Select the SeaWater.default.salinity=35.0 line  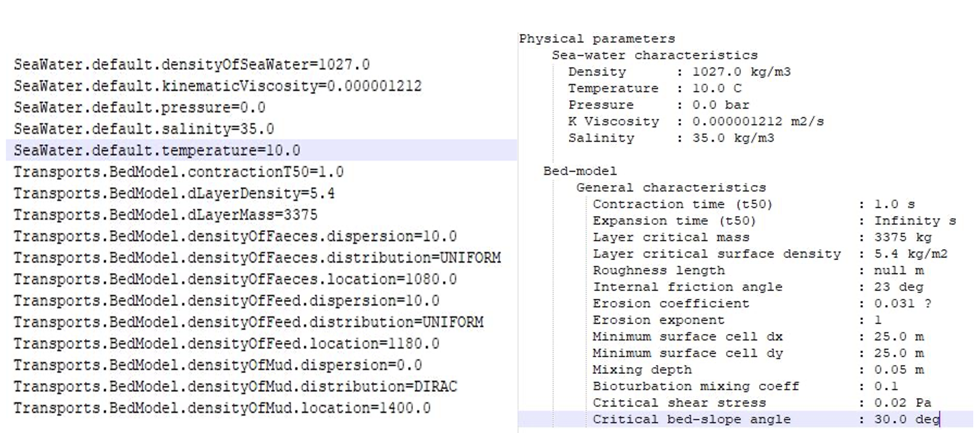click(x=144, y=129)
